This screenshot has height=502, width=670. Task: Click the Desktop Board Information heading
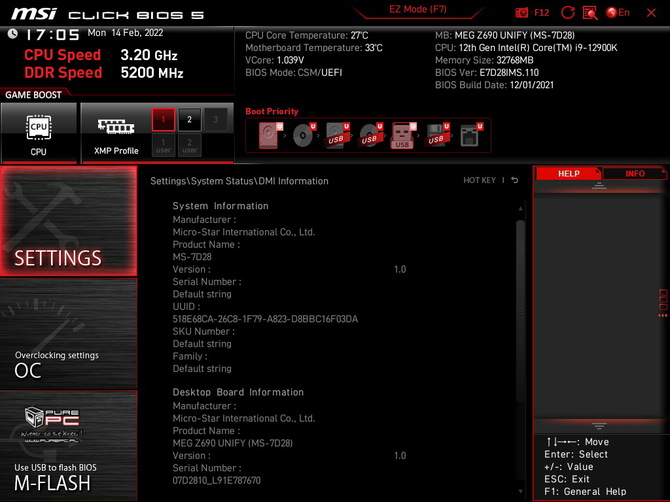pyautogui.click(x=238, y=392)
